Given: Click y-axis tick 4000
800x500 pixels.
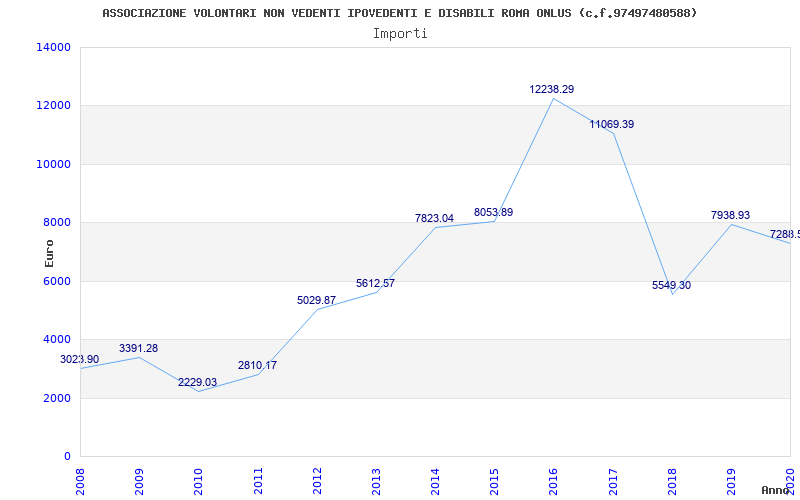Looking at the screenshot, I should pos(57,339).
